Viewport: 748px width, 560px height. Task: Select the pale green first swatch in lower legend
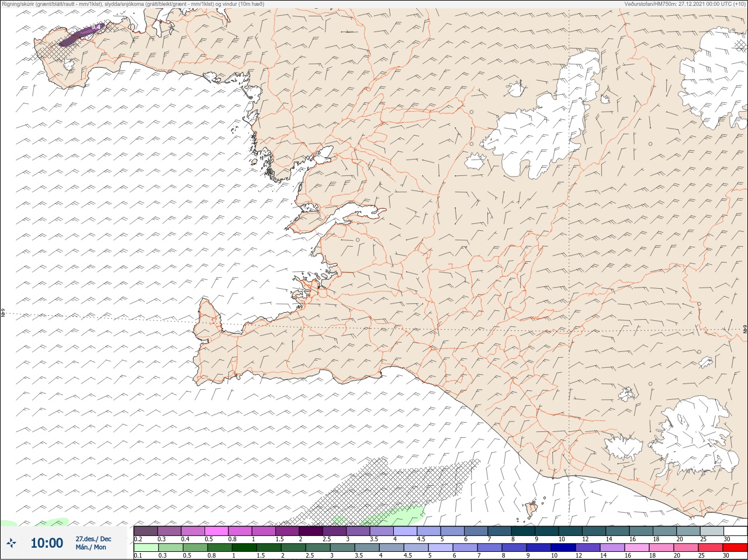click(x=146, y=548)
